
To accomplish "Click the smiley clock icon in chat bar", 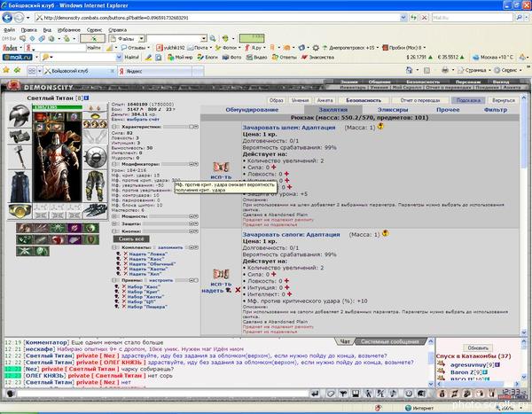I will click(x=409, y=394).
